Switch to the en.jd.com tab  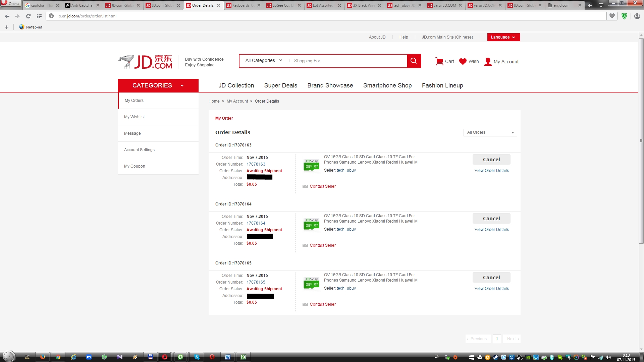click(565, 5)
